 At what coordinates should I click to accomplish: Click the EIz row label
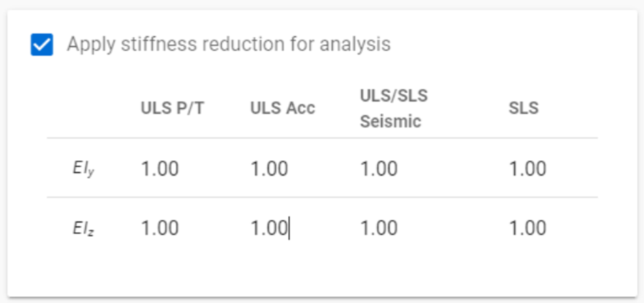click(x=85, y=229)
